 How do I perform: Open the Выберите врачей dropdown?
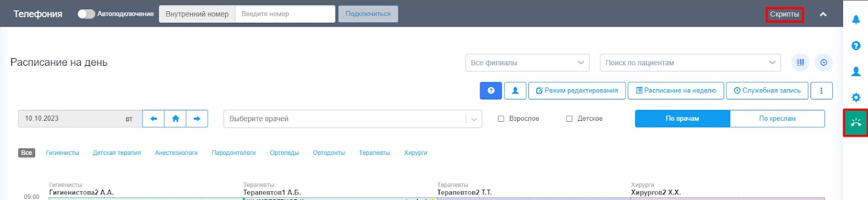click(x=353, y=119)
